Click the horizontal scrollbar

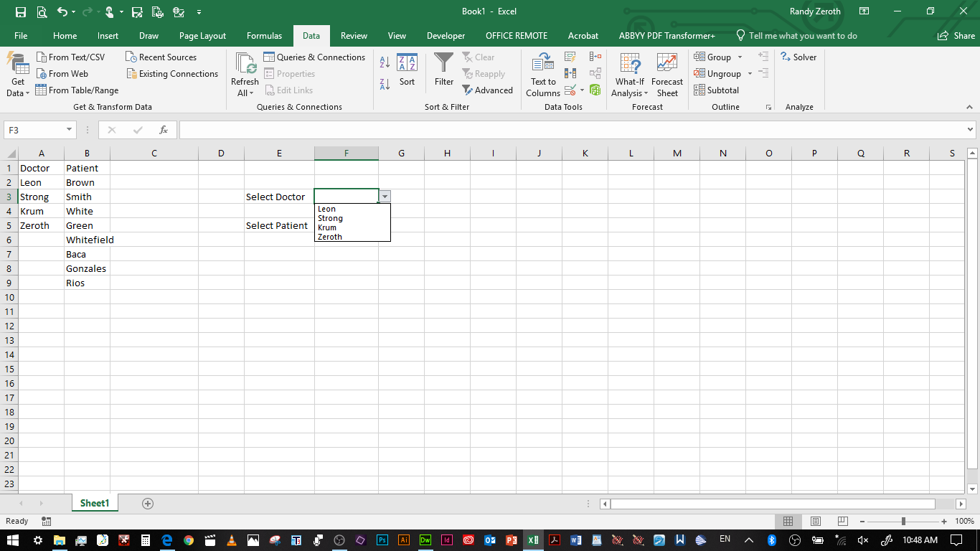773,504
